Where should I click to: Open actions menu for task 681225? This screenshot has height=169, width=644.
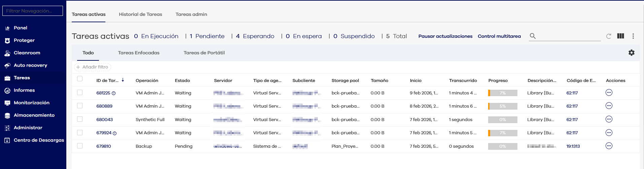tap(609, 92)
